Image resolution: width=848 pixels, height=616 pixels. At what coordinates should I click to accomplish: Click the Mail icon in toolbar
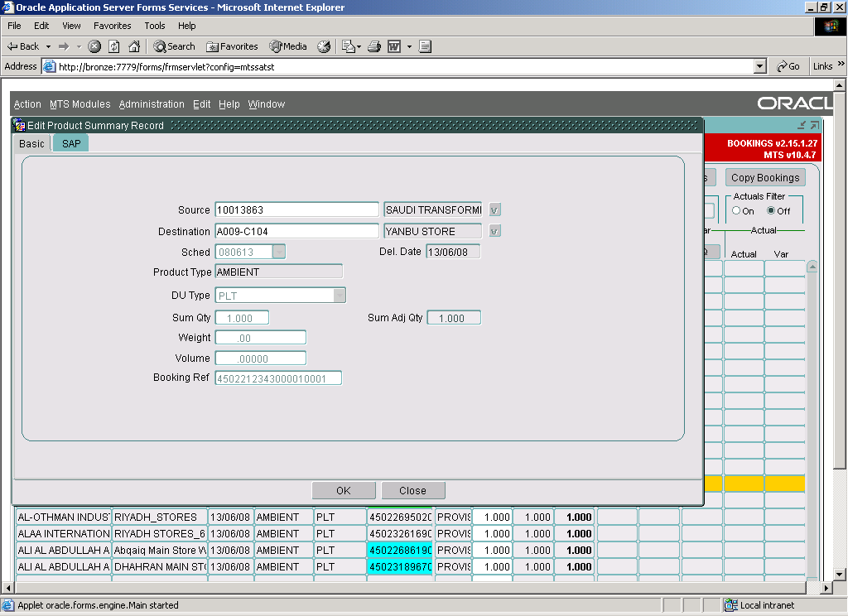point(348,46)
